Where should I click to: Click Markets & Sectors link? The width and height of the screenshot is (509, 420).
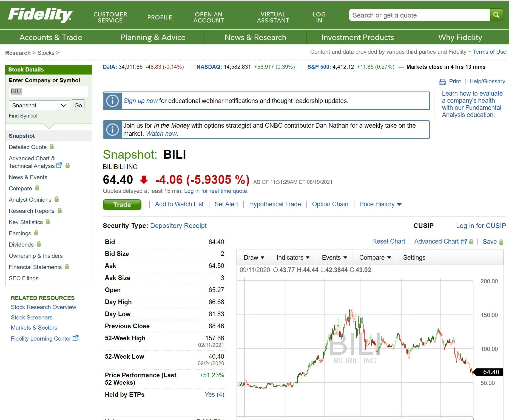pyautogui.click(x=34, y=328)
